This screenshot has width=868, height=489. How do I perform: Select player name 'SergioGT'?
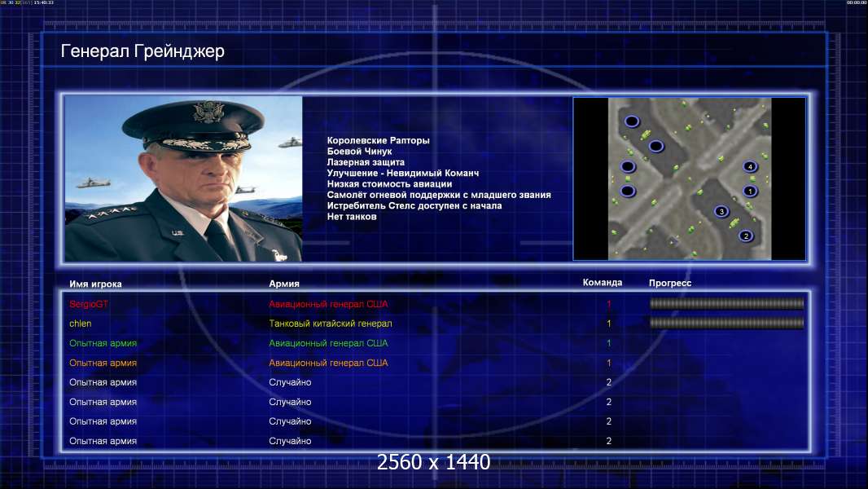coord(89,304)
